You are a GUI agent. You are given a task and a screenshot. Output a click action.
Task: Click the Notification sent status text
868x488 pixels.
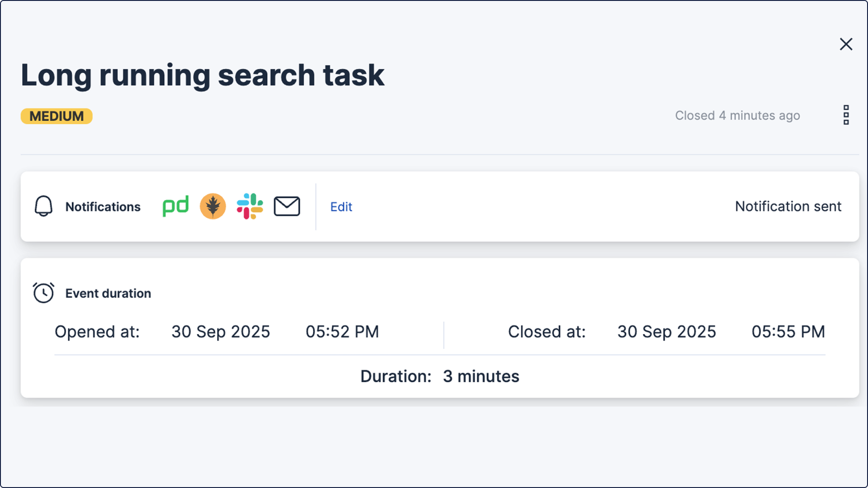click(788, 206)
